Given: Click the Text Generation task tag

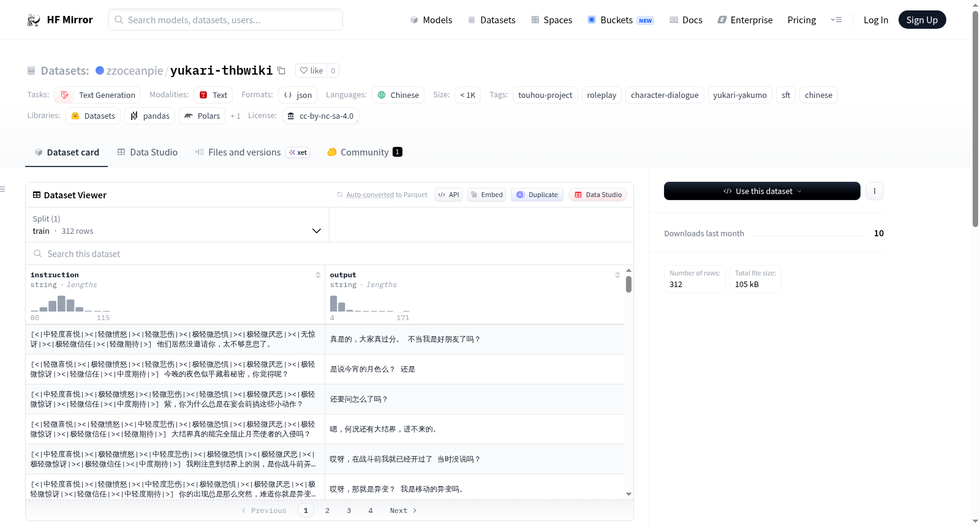Looking at the screenshot, I should (97, 95).
